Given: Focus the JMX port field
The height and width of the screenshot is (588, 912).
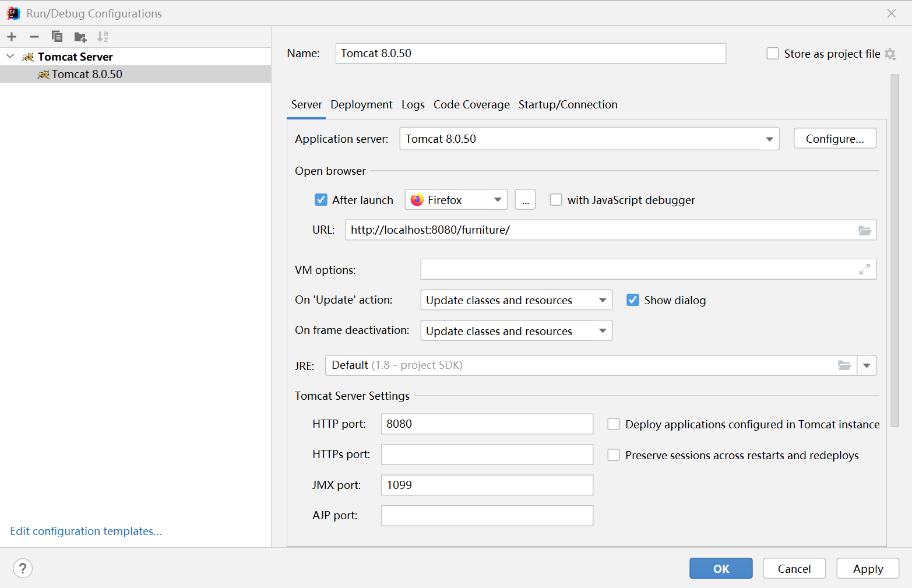Looking at the screenshot, I should click(x=487, y=485).
